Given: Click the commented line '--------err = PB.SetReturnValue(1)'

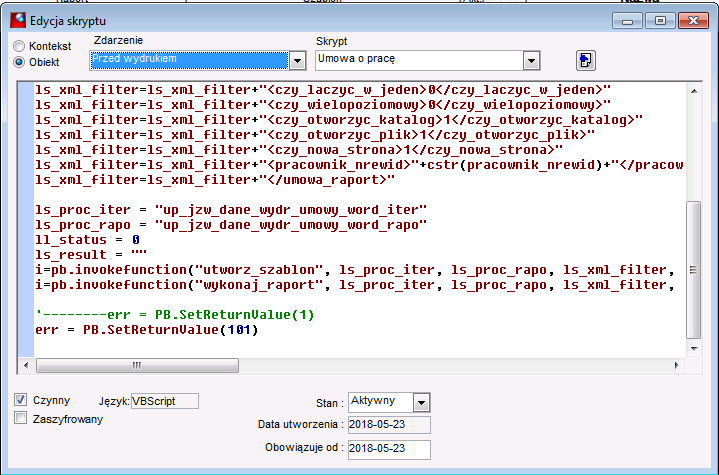Looking at the screenshot, I should 175,315.
